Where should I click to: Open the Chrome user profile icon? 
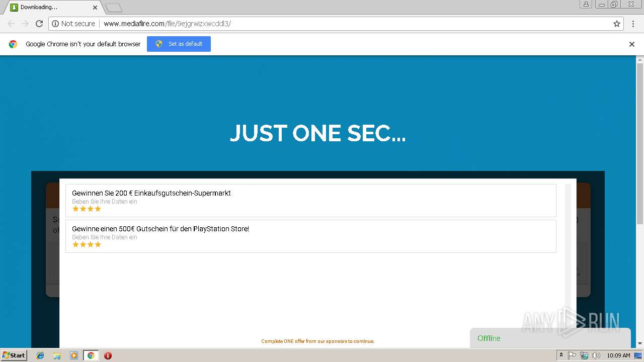click(x=586, y=4)
